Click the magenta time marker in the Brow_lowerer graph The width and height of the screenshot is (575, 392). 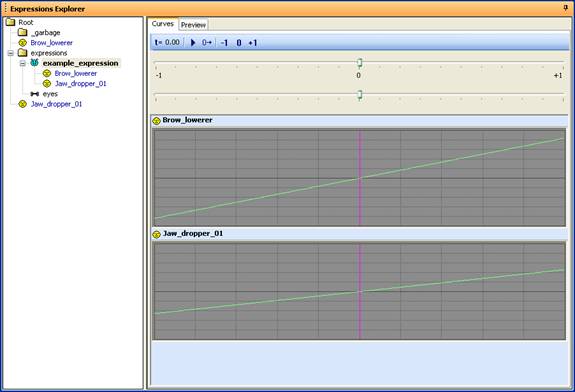(x=360, y=177)
